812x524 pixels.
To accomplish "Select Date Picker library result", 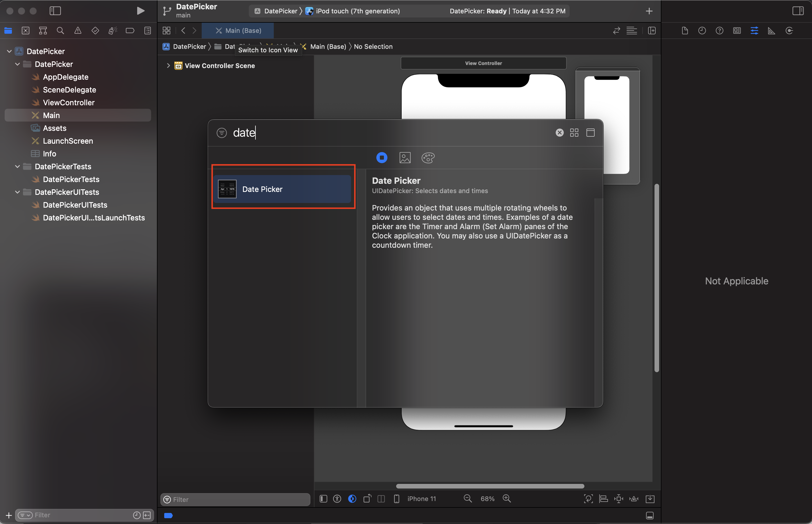I will [282, 189].
